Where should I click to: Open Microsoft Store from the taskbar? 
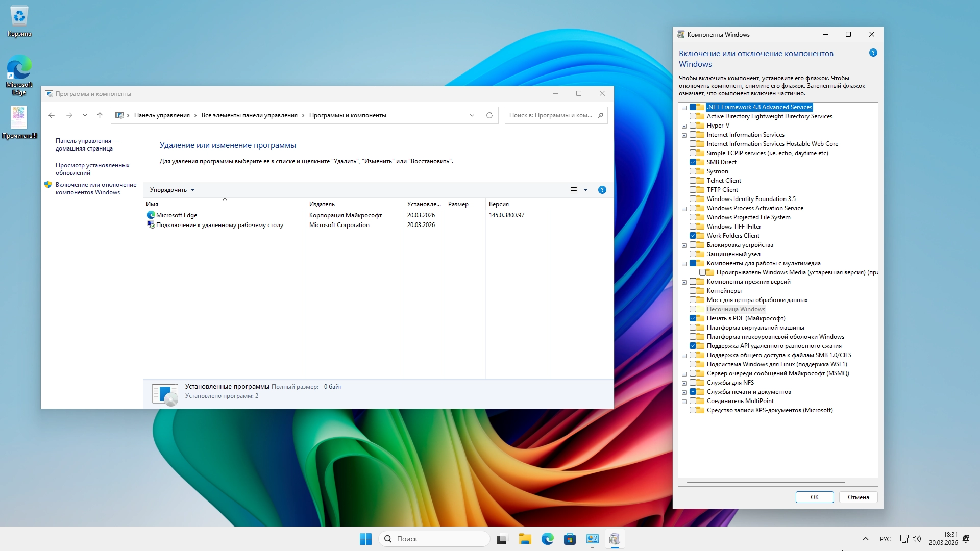click(x=570, y=539)
